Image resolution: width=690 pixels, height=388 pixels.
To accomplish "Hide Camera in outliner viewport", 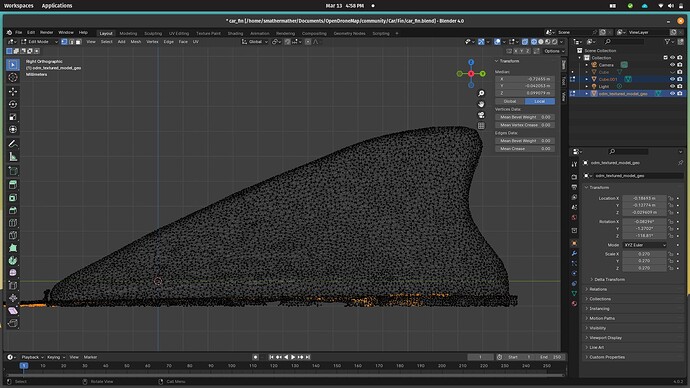I will (672, 65).
